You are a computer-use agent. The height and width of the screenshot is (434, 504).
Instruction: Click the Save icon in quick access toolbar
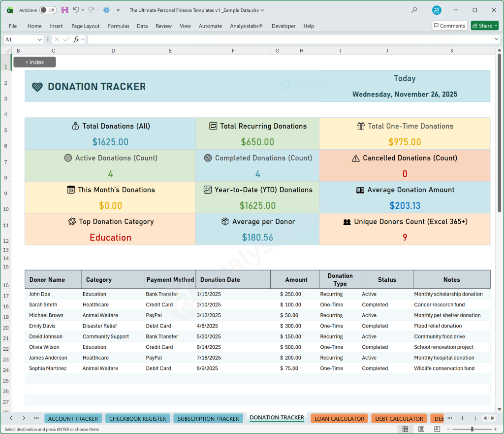64,10
